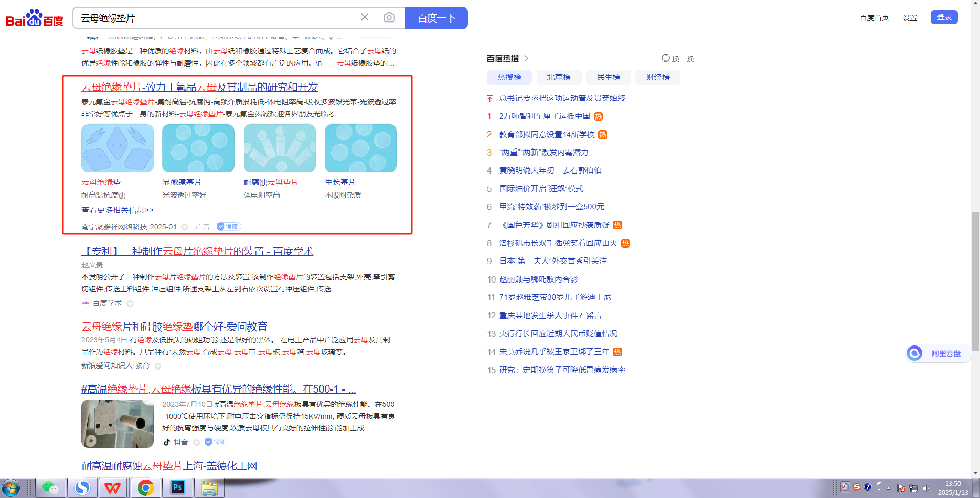Click the camera image search icon

(x=389, y=18)
